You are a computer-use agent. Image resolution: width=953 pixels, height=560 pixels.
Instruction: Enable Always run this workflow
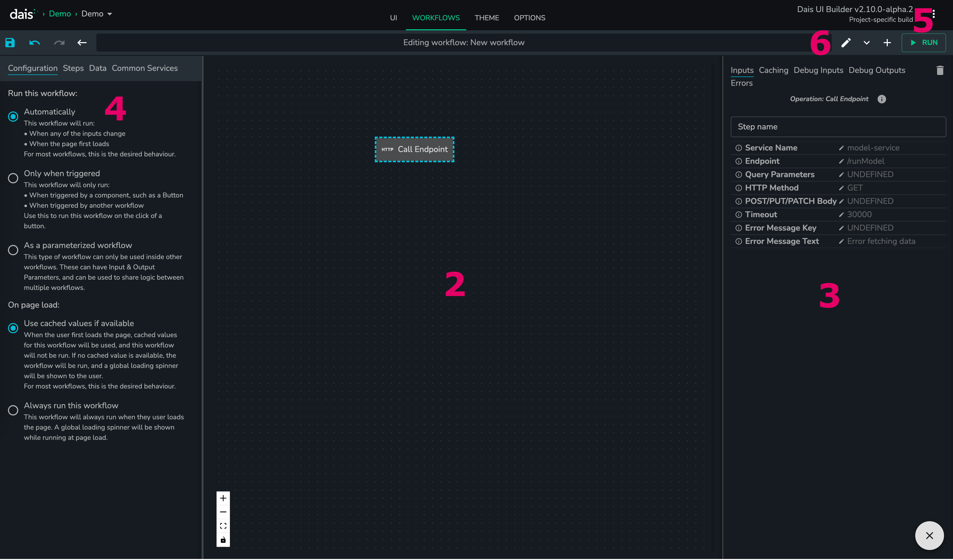pos(13,411)
